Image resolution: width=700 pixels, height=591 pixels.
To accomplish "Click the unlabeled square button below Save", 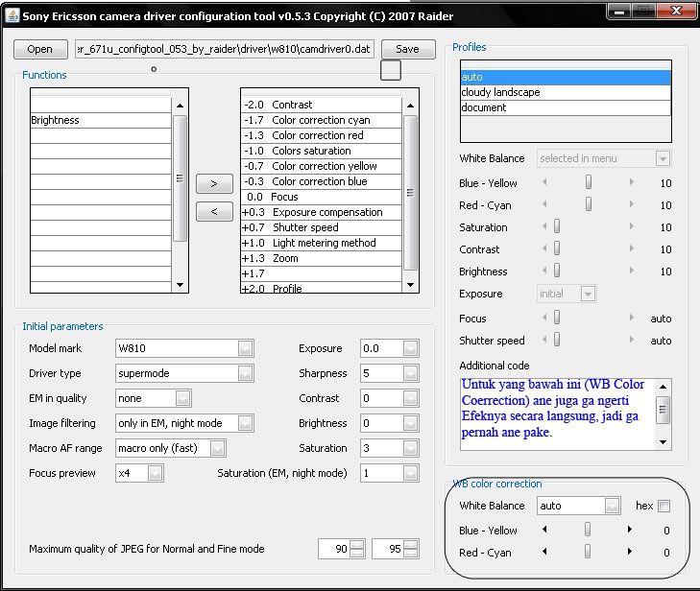I will 391,70.
